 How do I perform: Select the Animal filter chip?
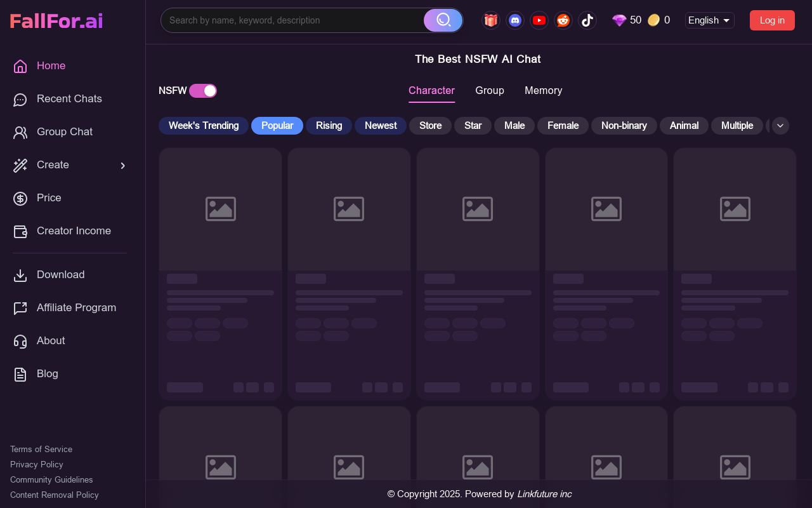pyautogui.click(x=684, y=126)
